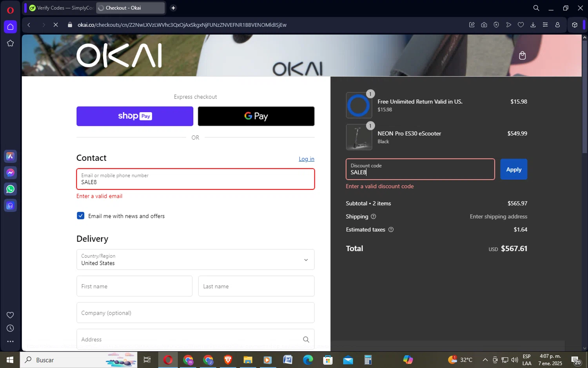Click NEON Pro ES30 eScooter thumbnail

(x=359, y=137)
